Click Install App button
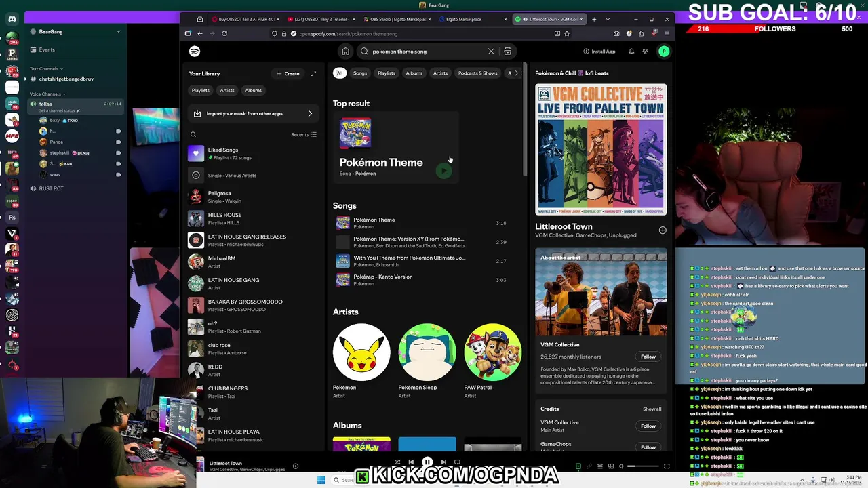 [599, 52]
